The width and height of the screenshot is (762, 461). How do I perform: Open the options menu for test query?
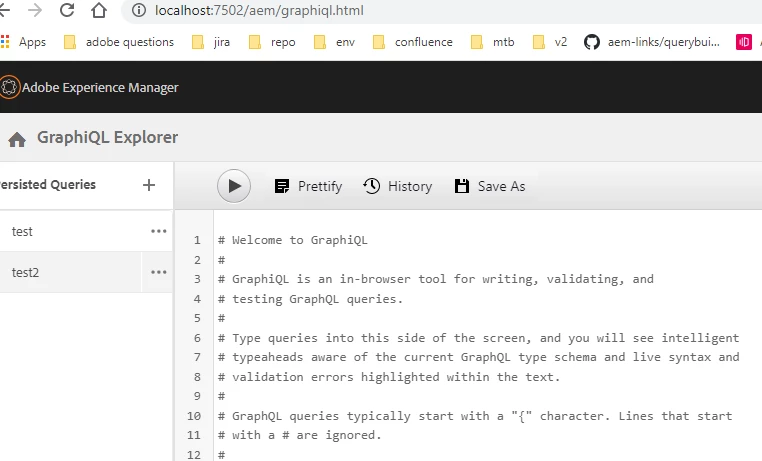click(x=158, y=231)
